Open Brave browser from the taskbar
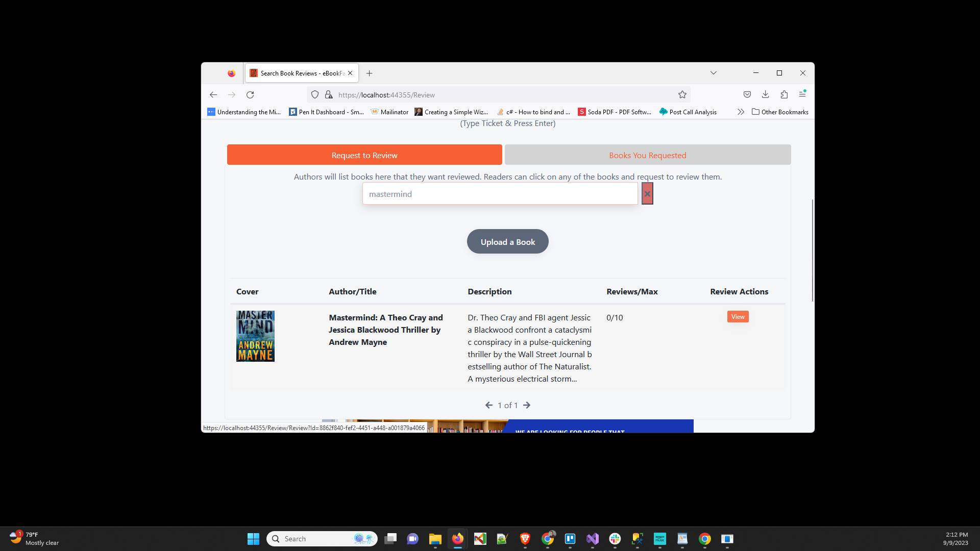Image resolution: width=980 pixels, height=551 pixels. pos(525,539)
